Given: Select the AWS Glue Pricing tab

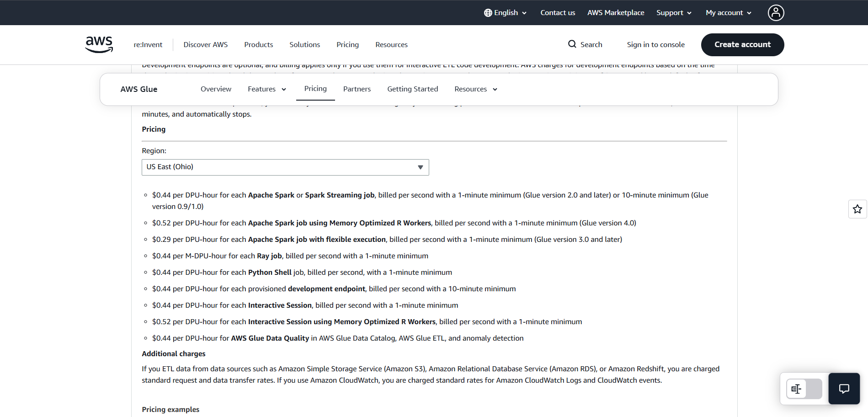Looking at the screenshot, I should (x=315, y=89).
